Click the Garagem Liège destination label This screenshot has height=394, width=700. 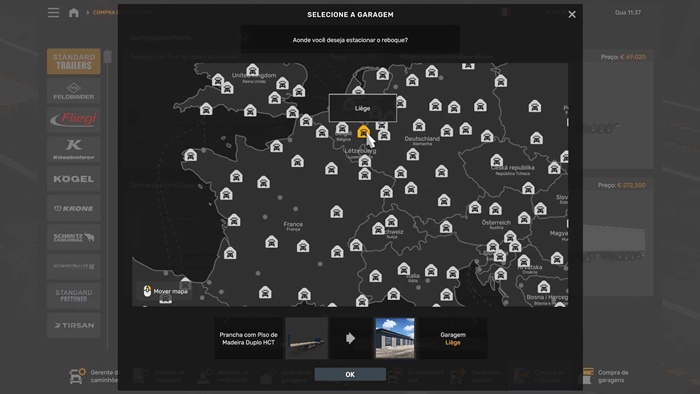[453, 339]
